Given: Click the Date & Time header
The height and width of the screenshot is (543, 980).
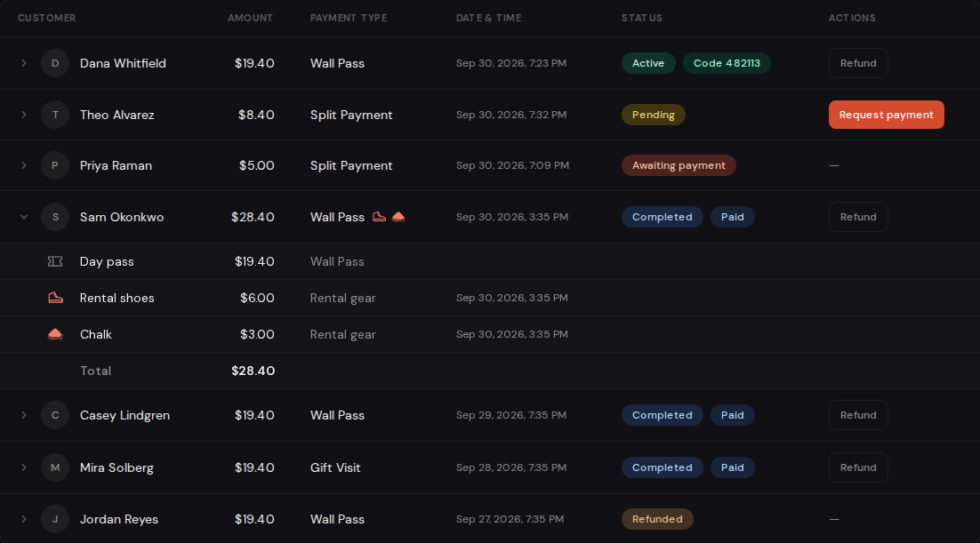Looking at the screenshot, I should click(x=489, y=18).
